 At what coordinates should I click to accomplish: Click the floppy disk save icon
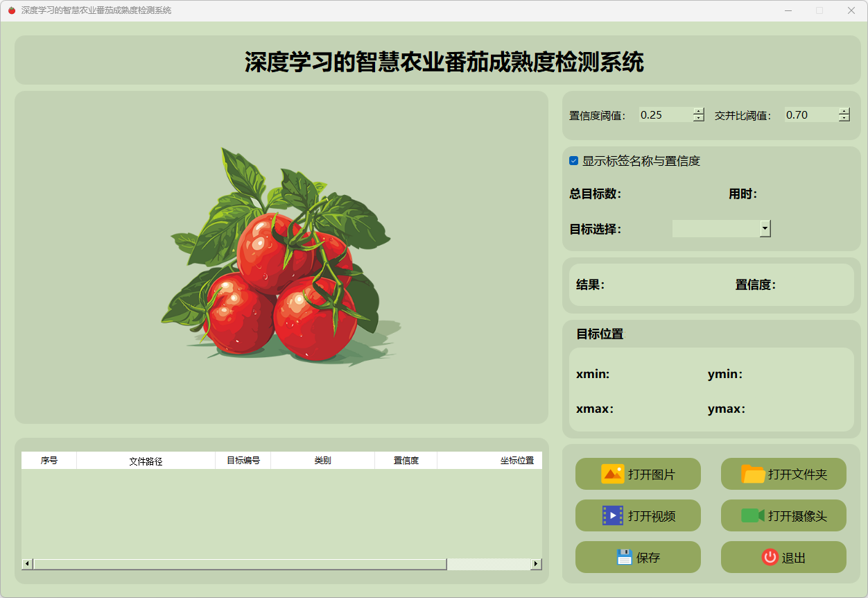624,557
